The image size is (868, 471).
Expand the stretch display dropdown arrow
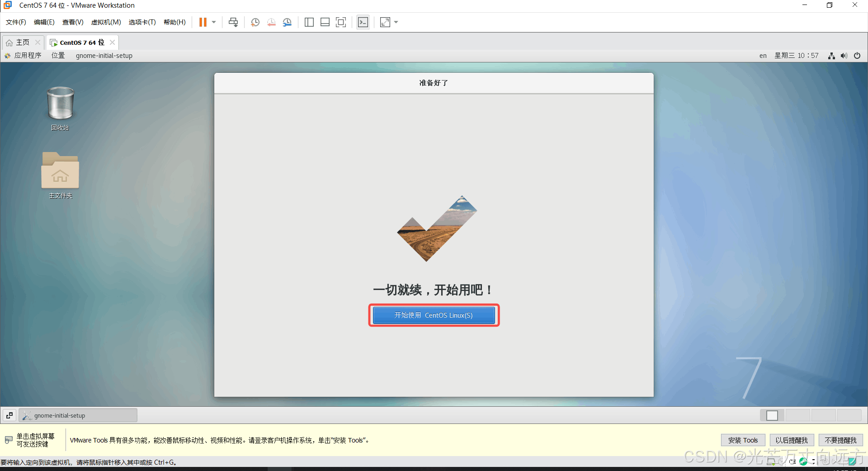(x=396, y=22)
